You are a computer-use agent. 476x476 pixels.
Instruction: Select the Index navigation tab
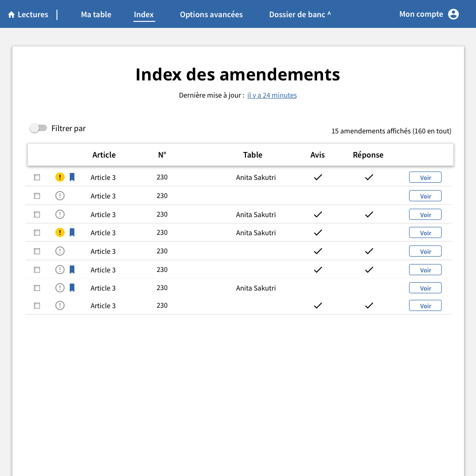[x=144, y=14]
